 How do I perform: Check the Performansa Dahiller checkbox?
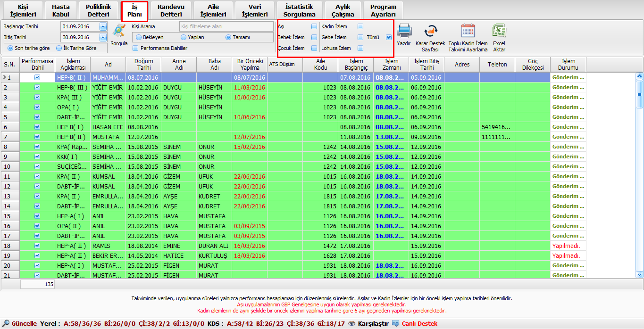(x=135, y=48)
